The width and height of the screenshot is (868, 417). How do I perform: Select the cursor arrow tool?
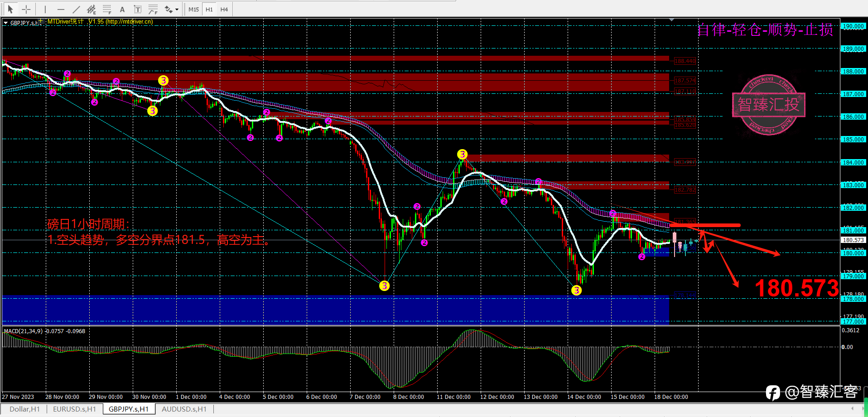point(10,9)
